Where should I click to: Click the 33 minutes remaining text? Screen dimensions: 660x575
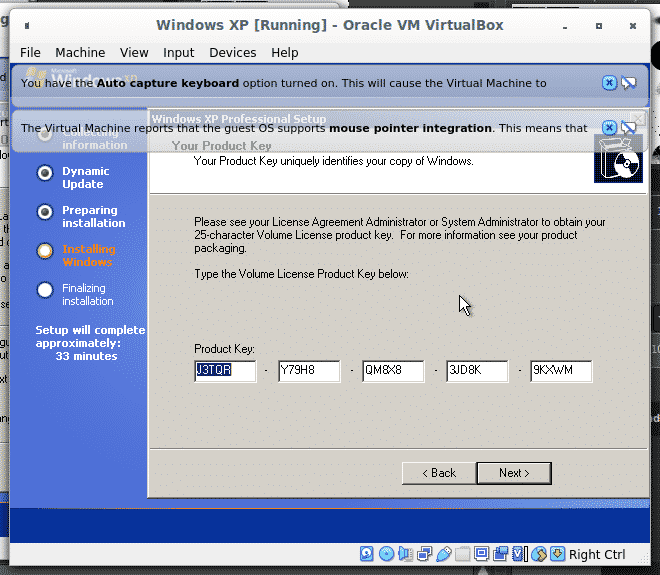(x=86, y=356)
